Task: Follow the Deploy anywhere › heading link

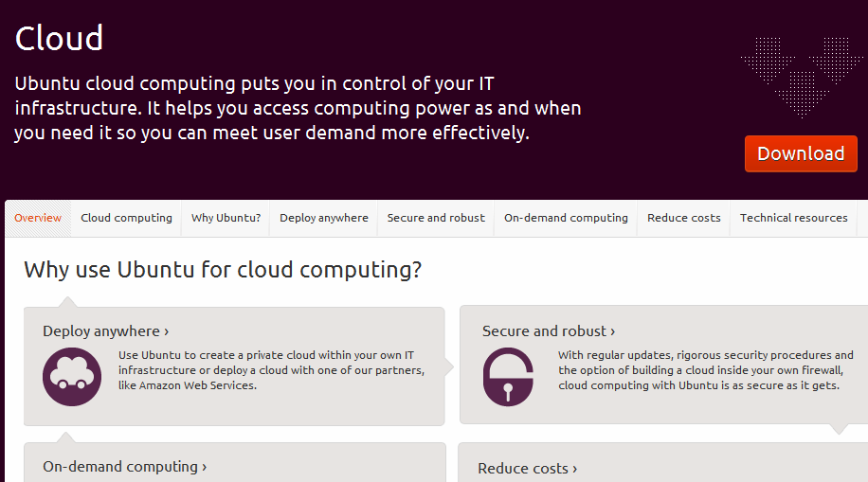Action: [x=105, y=331]
